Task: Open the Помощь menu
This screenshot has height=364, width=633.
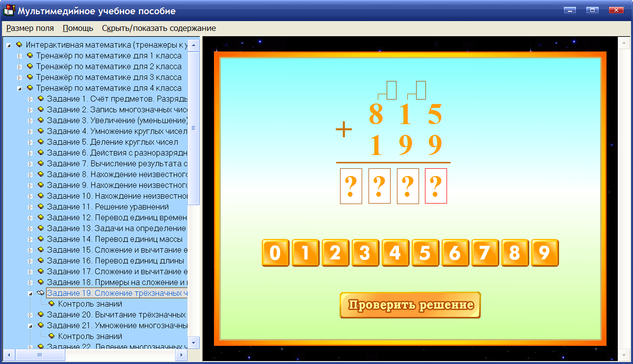Action: (78, 28)
